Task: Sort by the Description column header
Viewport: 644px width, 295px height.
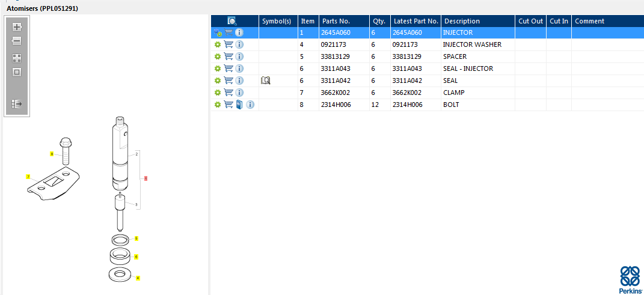Action: coord(478,21)
